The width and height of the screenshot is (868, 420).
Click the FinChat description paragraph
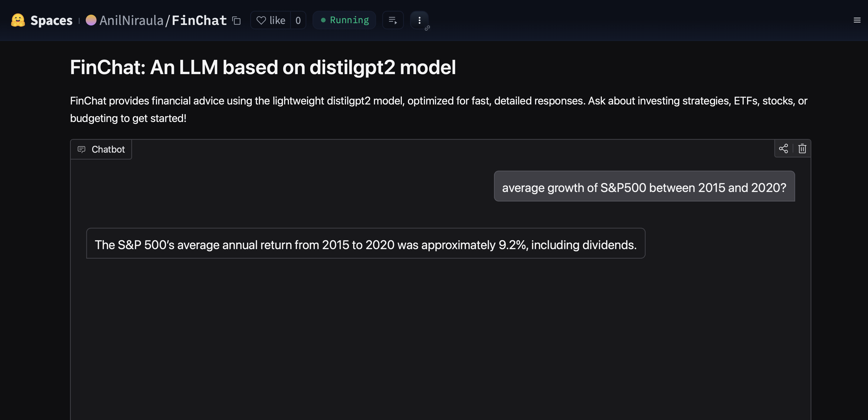(x=439, y=109)
